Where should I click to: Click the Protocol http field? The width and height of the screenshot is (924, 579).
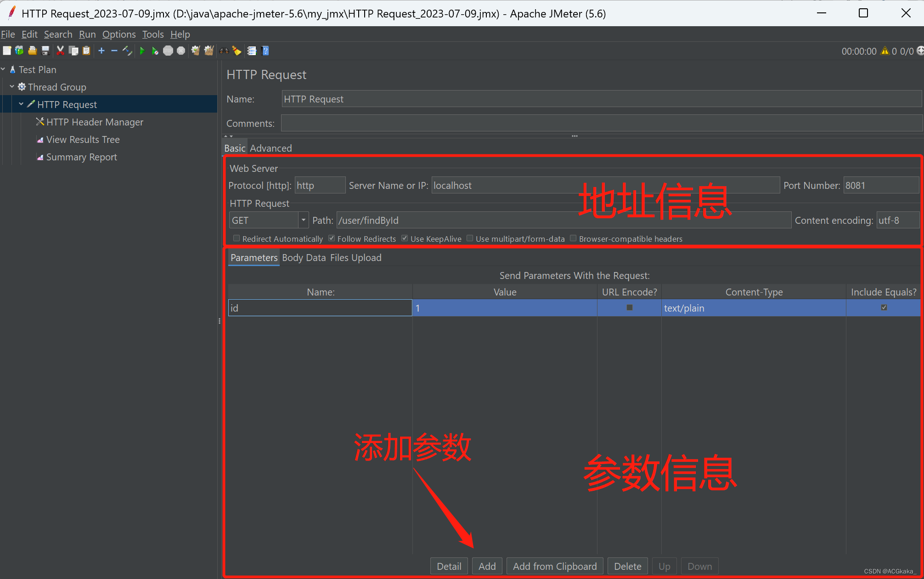click(320, 185)
